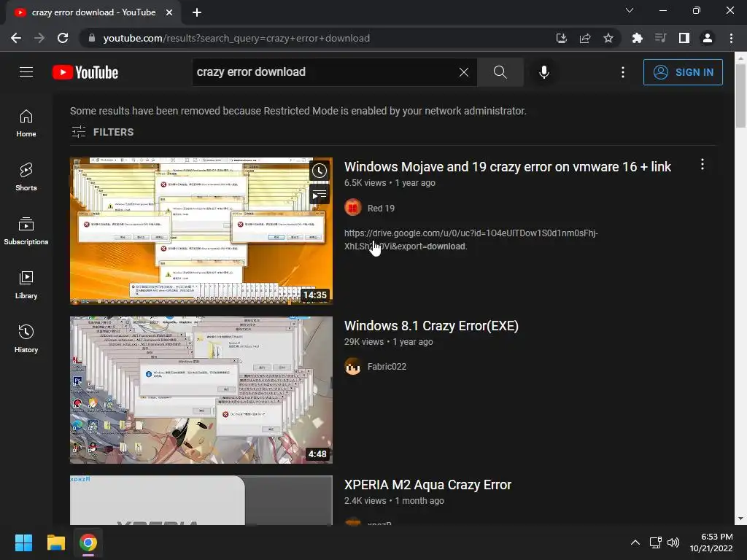
Task: Show hidden tray icons chevron
Action: pos(635,542)
